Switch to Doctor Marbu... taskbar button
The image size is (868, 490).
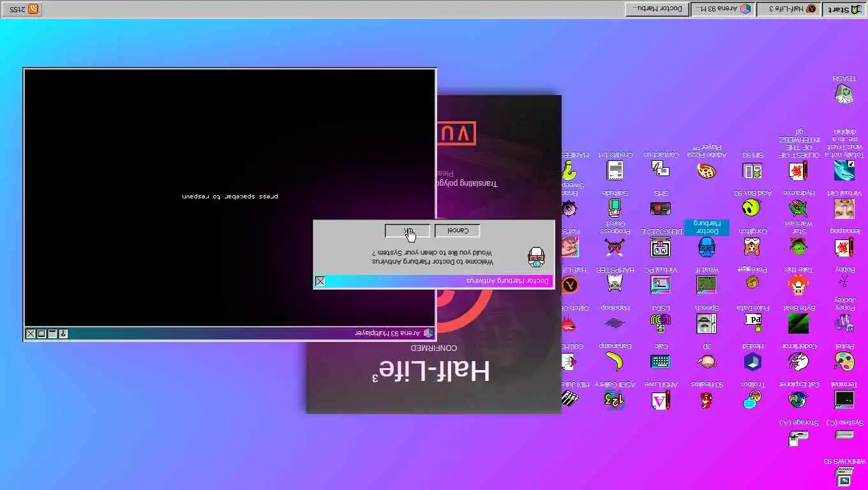657,9
